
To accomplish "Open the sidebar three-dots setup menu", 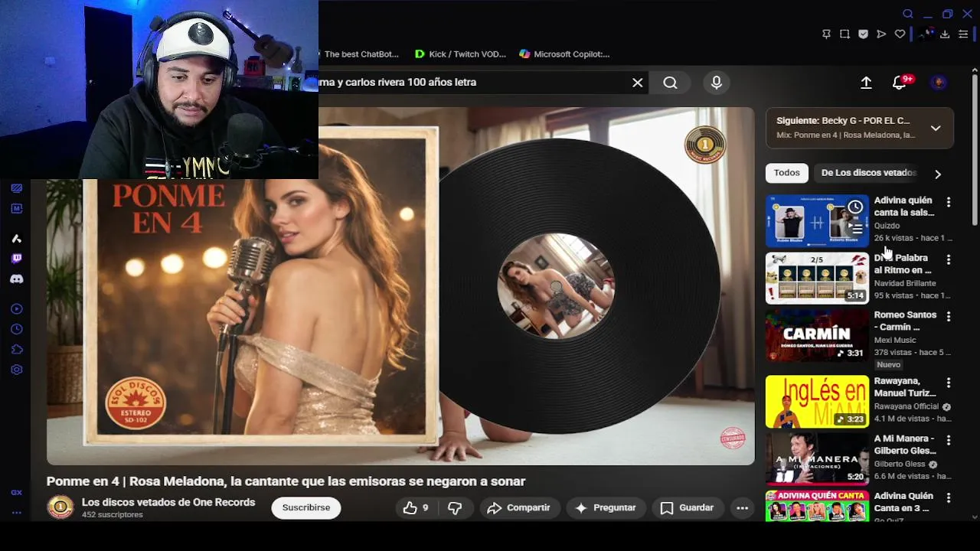I will pyautogui.click(x=16, y=512).
